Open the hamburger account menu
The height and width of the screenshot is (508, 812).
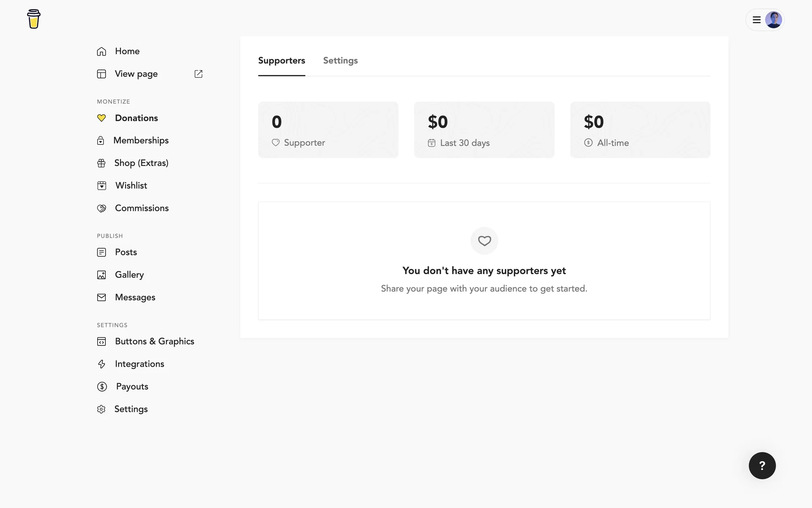757,20
